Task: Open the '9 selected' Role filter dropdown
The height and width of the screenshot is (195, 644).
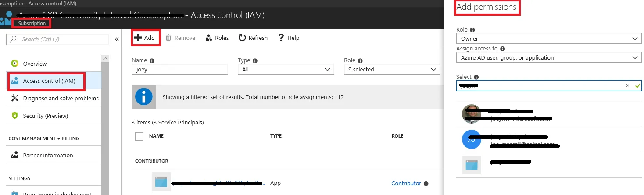Action: tap(392, 69)
